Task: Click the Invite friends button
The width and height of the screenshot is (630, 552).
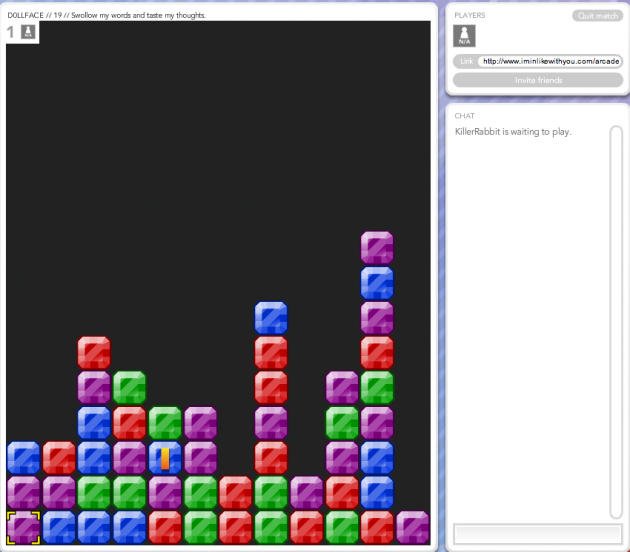Action: 538,80
